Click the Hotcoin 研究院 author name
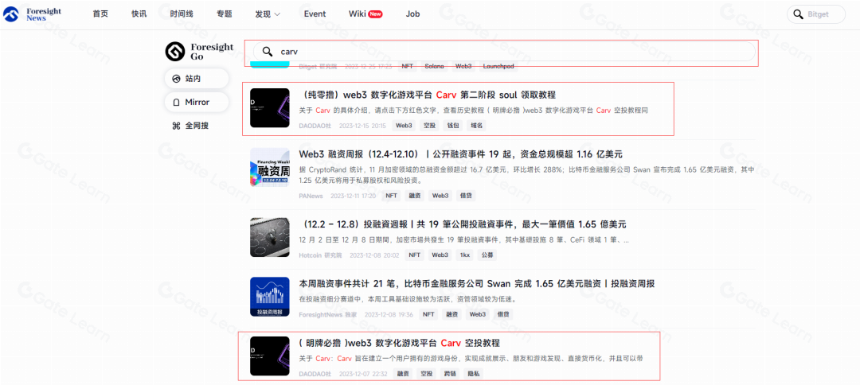 [320, 255]
